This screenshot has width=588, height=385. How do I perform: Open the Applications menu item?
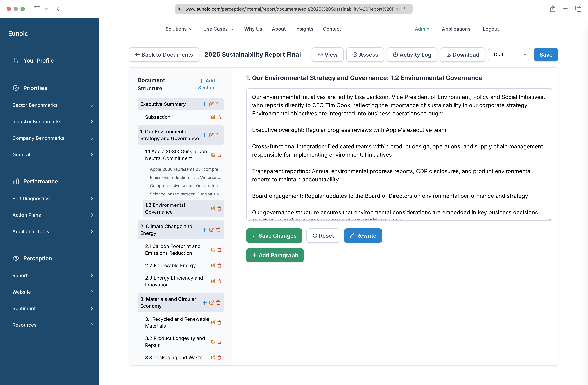click(x=456, y=29)
